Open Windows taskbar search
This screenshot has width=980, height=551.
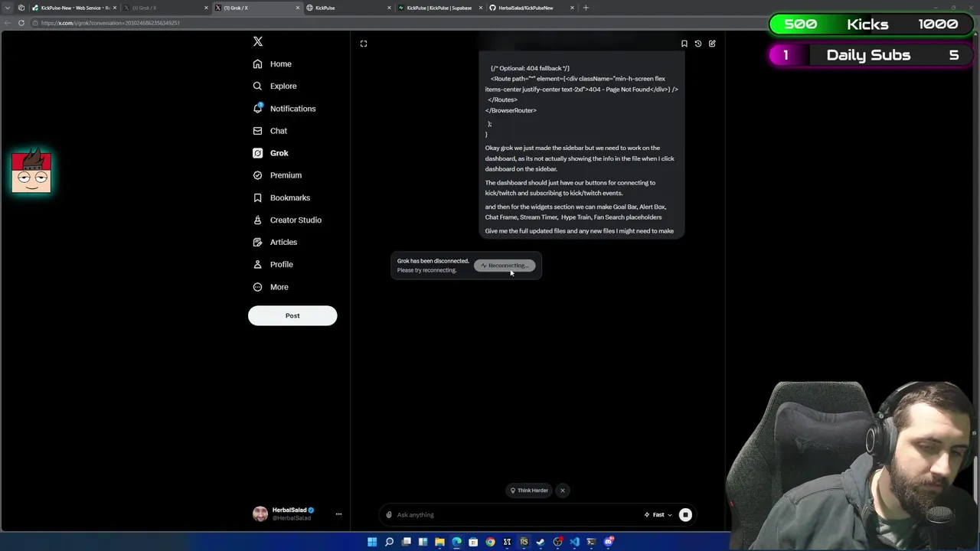pos(389,542)
